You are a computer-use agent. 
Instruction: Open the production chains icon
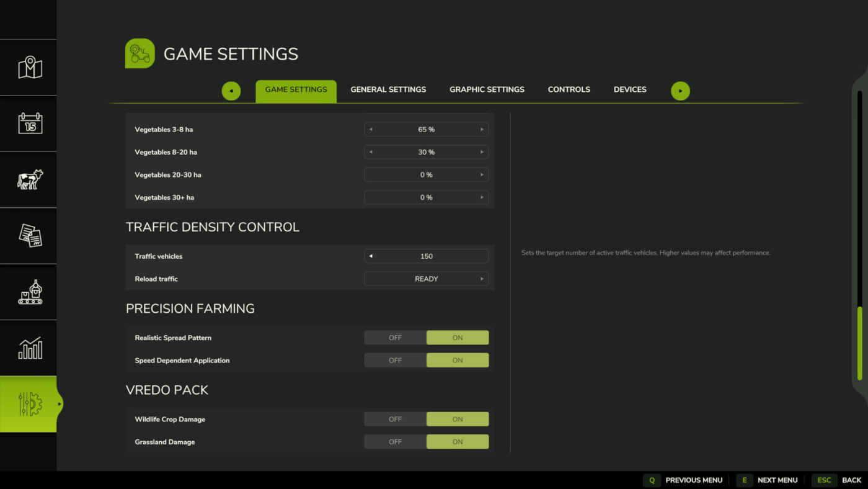coord(30,292)
